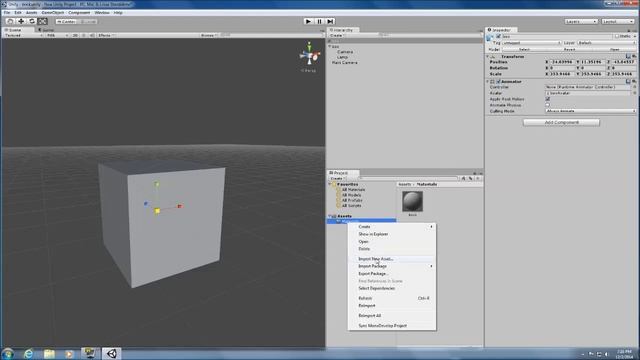Open Transform component settings gear
This screenshot has width=640, height=360.
[634, 56]
